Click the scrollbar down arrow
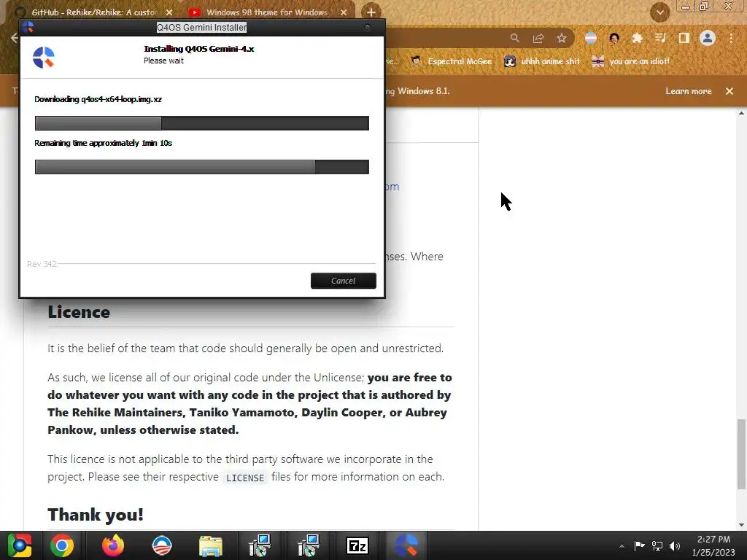747x560 pixels. [x=741, y=525]
